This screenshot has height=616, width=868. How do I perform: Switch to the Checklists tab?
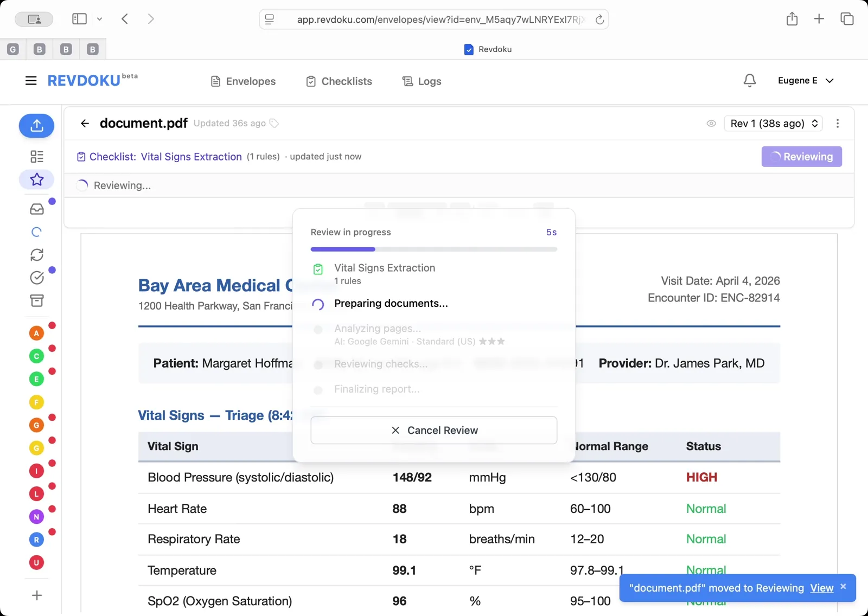(x=339, y=81)
